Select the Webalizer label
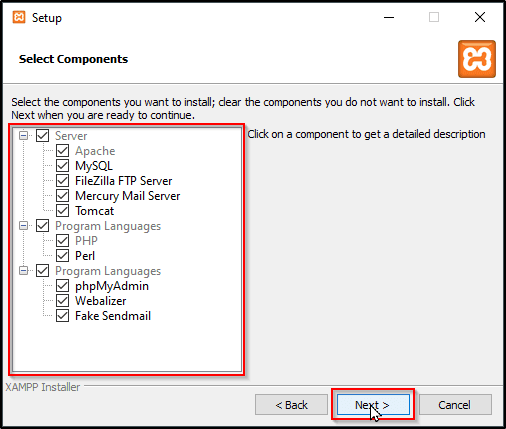 pos(101,301)
